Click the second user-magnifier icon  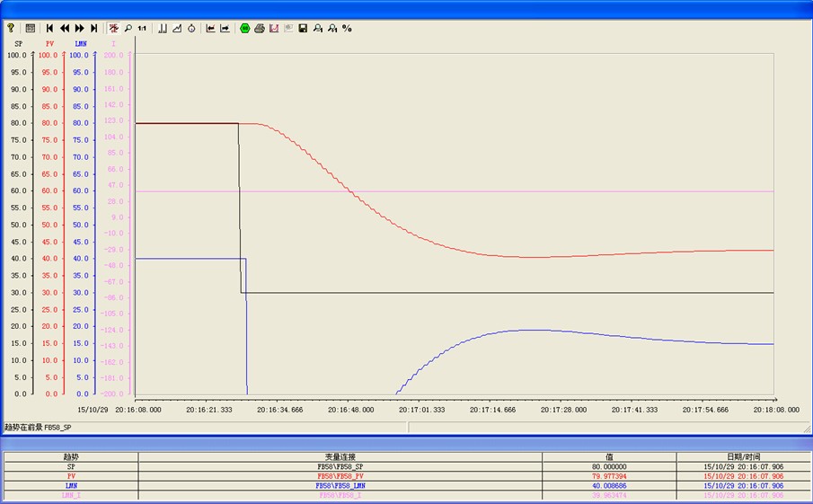(x=332, y=28)
